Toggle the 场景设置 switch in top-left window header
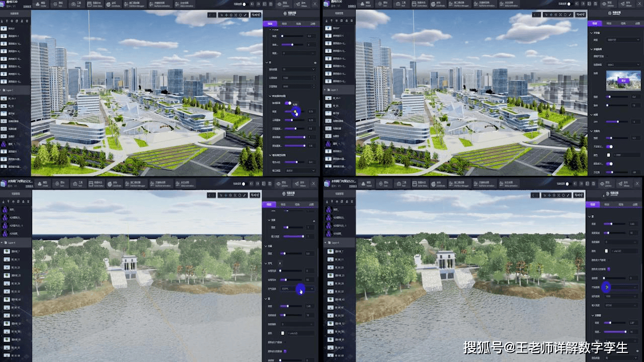Screen dimensions: 644x362 point(244,5)
